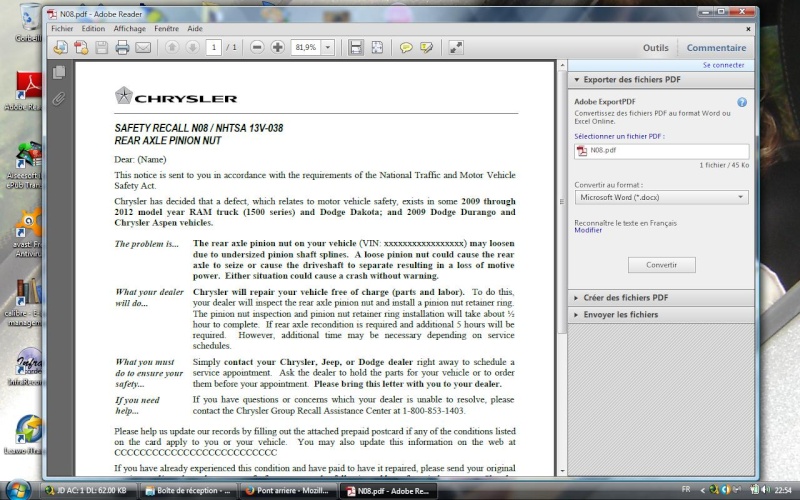The width and height of the screenshot is (800, 500).
Task: Switch to Pont arriere Mozilla taskbar item
Action: coord(288,491)
